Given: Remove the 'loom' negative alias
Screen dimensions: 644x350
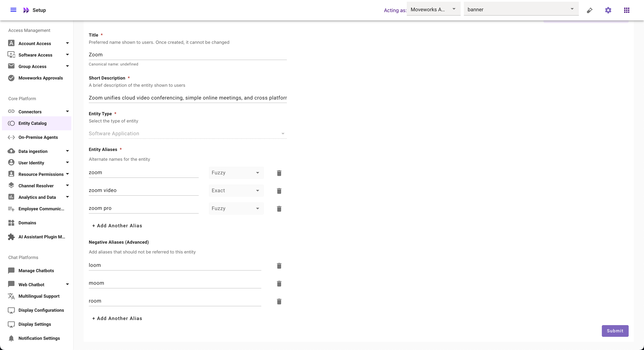Looking at the screenshot, I should 279,266.
